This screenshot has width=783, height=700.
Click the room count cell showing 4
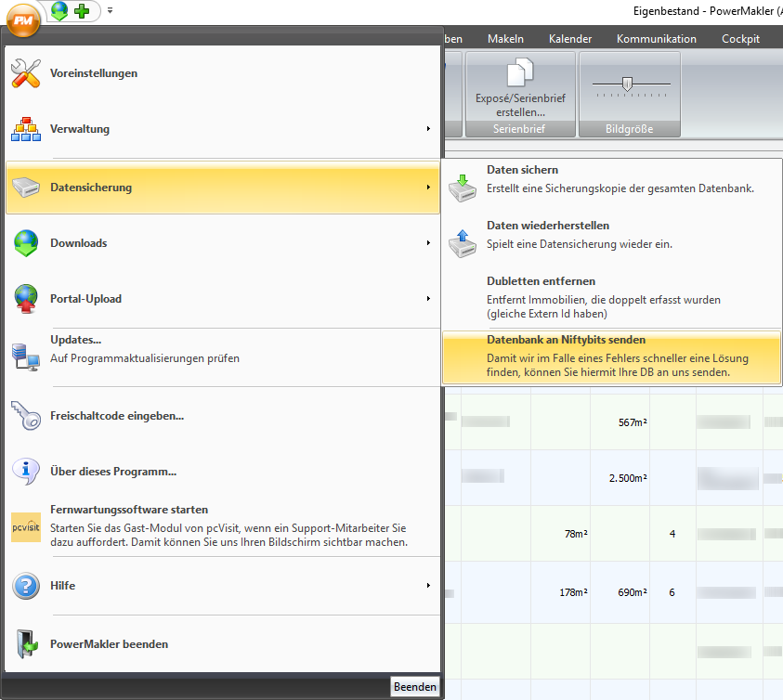click(672, 534)
